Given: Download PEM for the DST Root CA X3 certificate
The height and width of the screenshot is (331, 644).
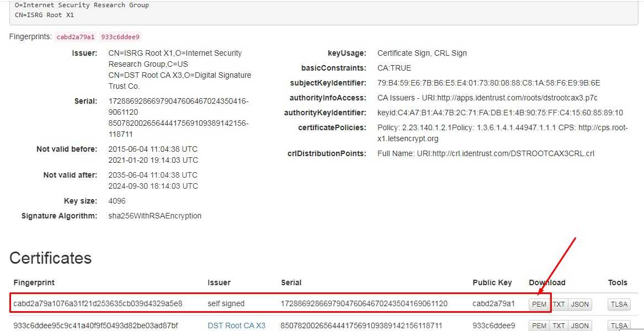Looking at the screenshot, I should tap(539, 325).
